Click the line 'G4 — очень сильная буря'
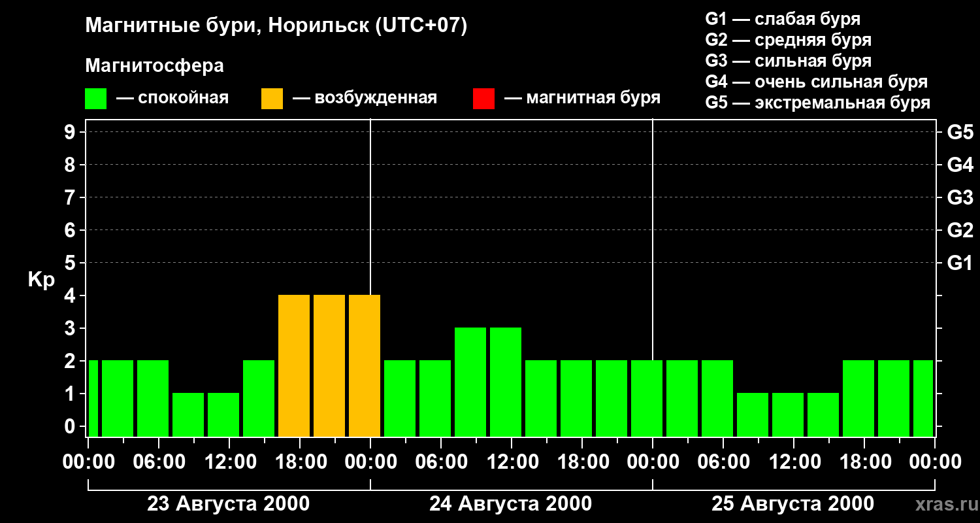The height and width of the screenshot is (523, 980). (x=816, y=82)
